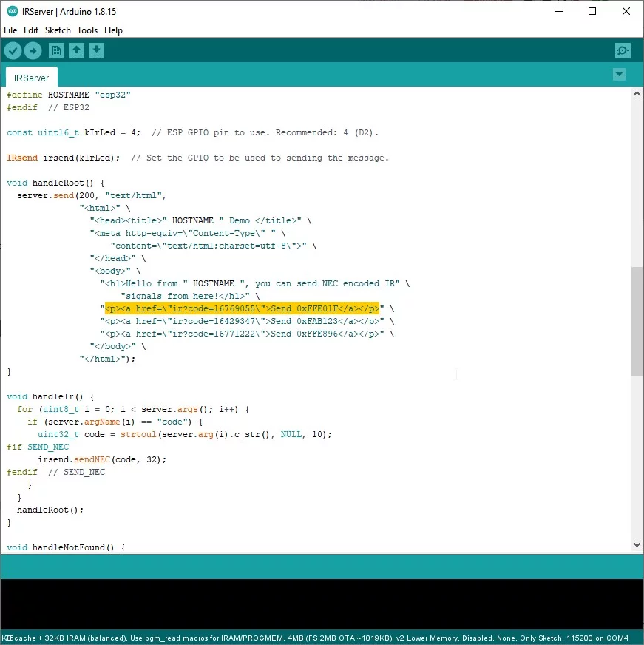Open the Serial Monitor icon
Viewport: 644px width, 645px height.
(623, 51)
